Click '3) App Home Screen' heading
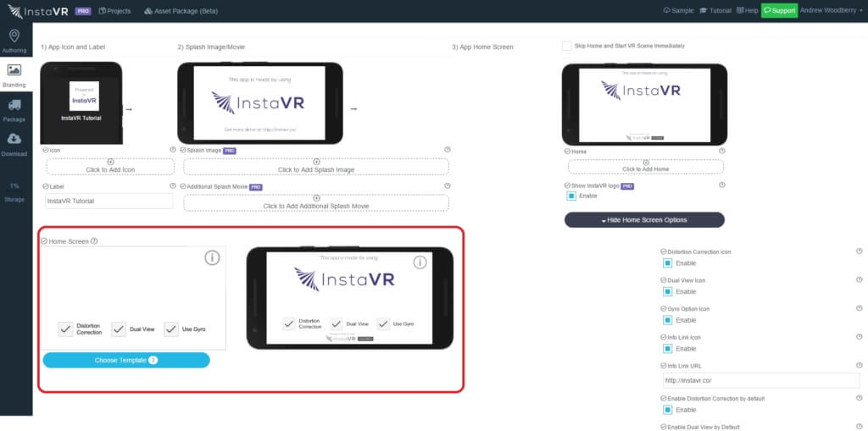The width and height of the screenshot is (868, 431). pyautogui.click(x=482, y=47)
